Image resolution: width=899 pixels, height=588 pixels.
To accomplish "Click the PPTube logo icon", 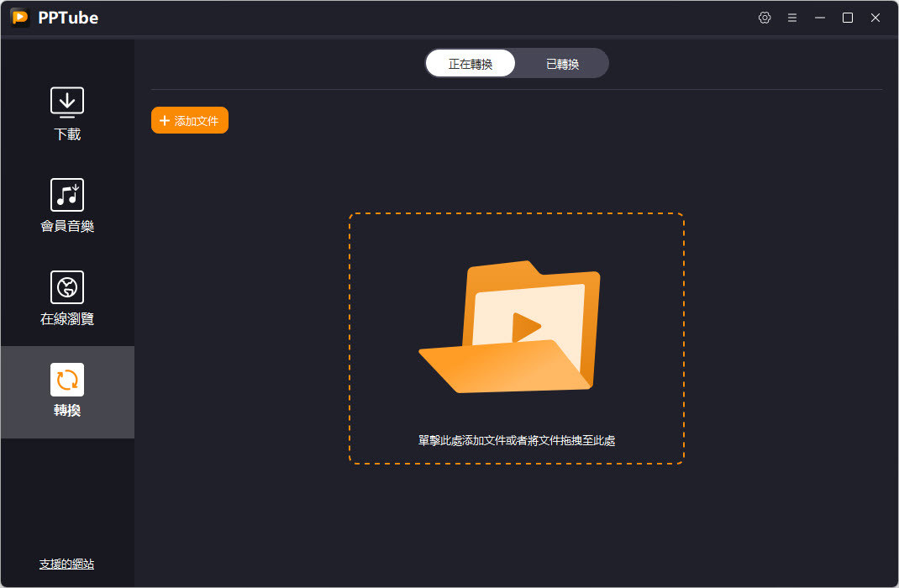I will click(x=18, y=17).
